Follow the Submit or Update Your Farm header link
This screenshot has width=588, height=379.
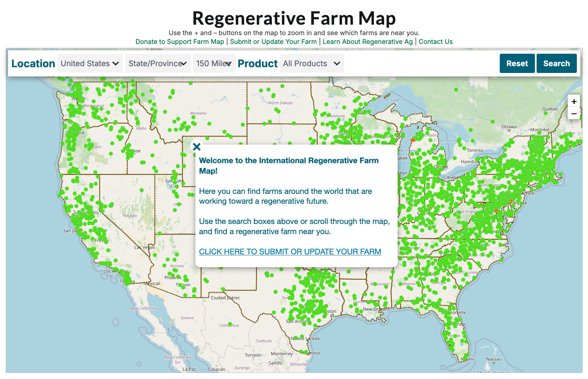pyautogui.click(x=273, y=42)
